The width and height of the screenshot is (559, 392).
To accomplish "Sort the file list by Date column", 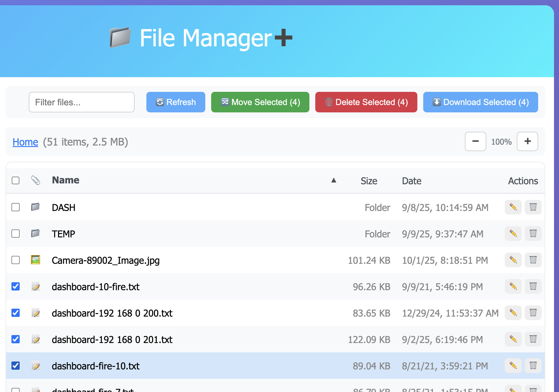I will pyautogui.click(x=411, y=181).
